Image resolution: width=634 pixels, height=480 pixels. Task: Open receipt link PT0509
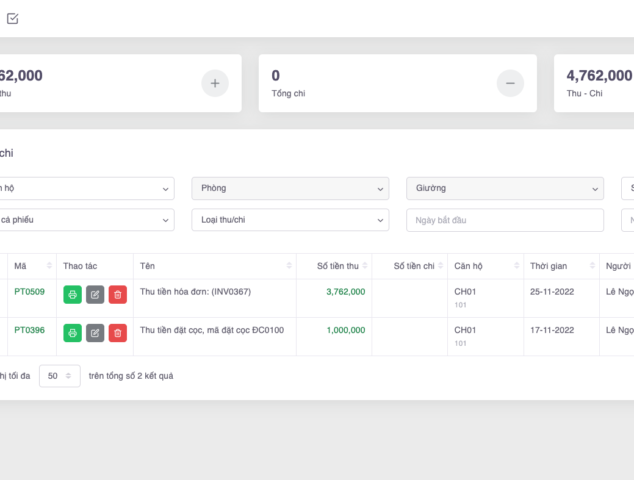pyautogui.click(x=29, y=291)
